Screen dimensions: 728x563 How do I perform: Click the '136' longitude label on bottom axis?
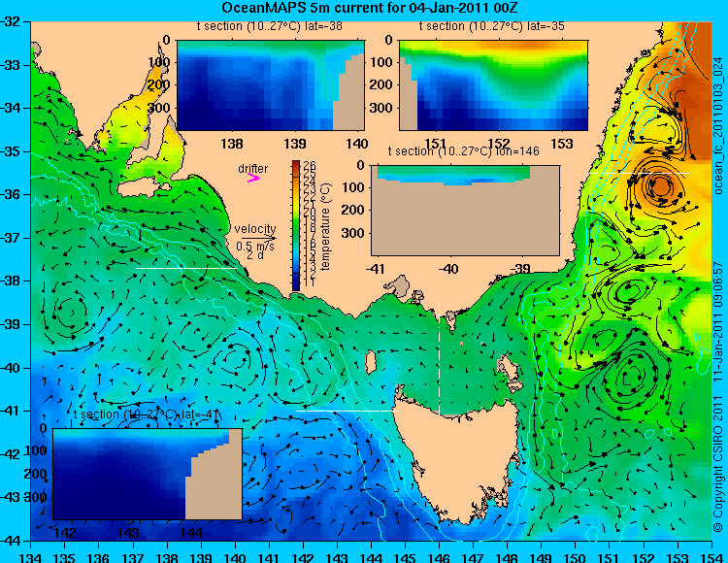coord(99,556)
